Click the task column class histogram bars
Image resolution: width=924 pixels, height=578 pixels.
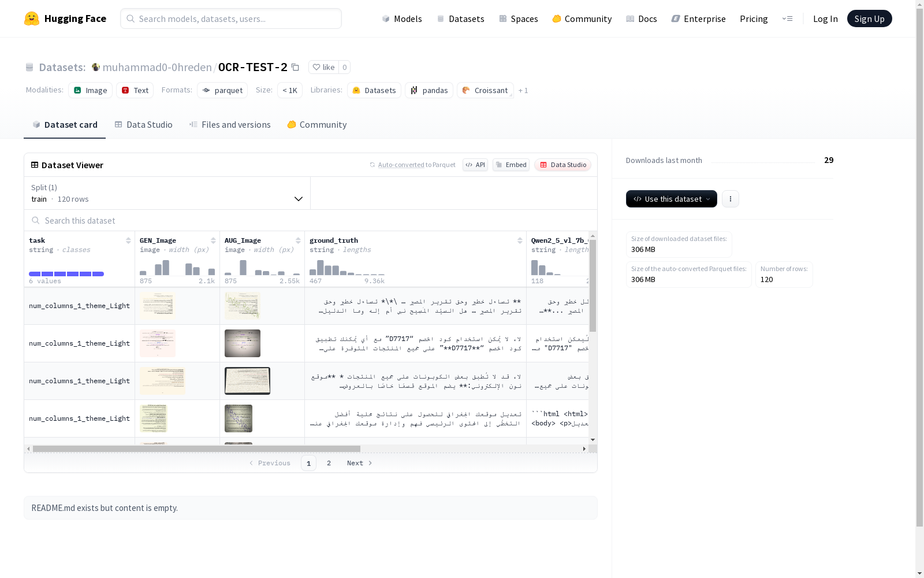click(66, 274)
